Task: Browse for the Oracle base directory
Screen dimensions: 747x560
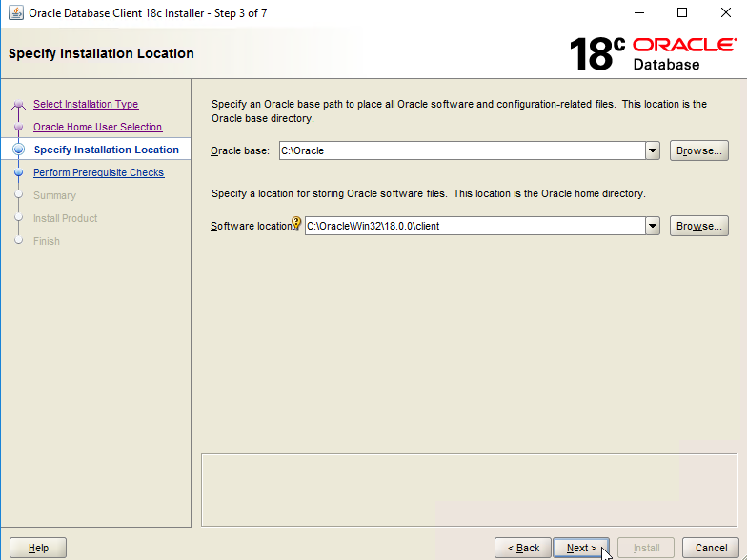Action: 699,150
